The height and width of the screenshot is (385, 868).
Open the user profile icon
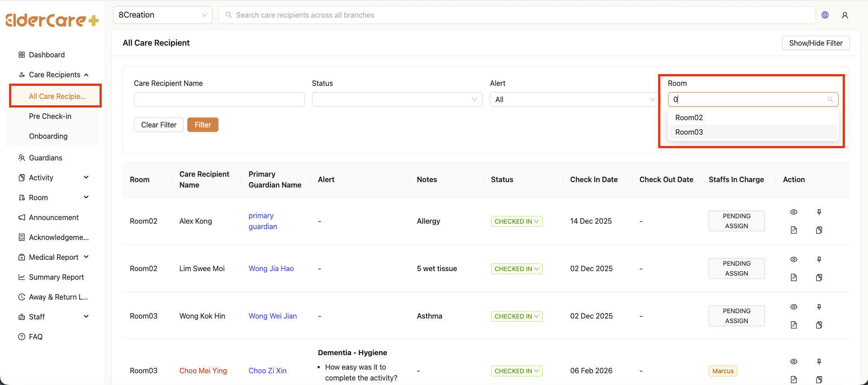pos(844,15)
